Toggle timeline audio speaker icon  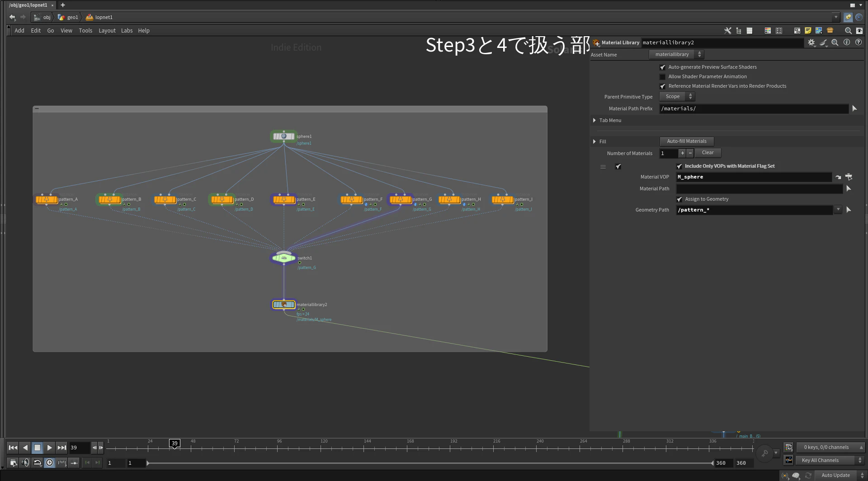pyautogui.click(x=25, y=462)
